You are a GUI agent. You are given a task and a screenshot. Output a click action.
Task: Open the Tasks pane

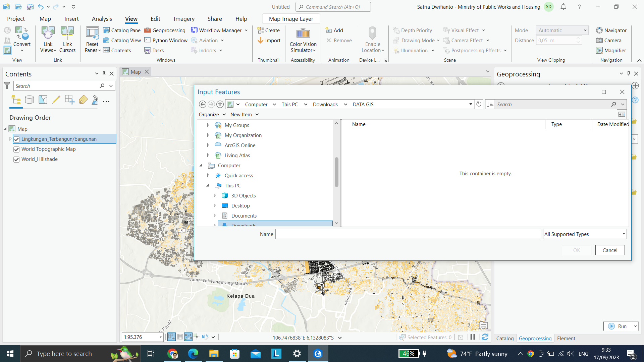point(154,50)
